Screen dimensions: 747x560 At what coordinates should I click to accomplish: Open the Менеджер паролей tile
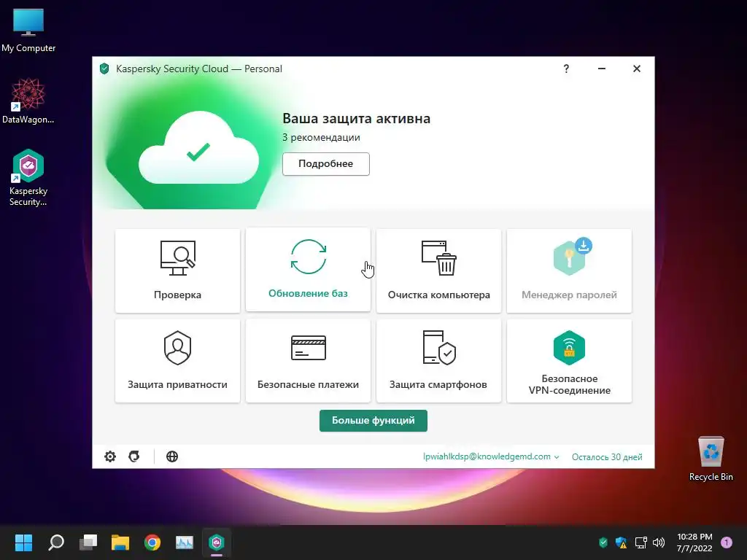point(569,271)
